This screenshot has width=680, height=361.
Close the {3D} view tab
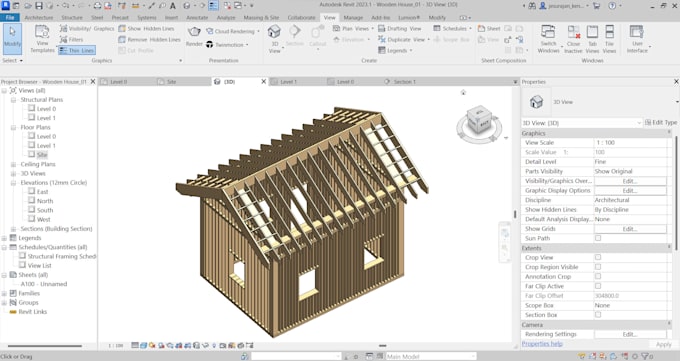[x=263, y=82]
